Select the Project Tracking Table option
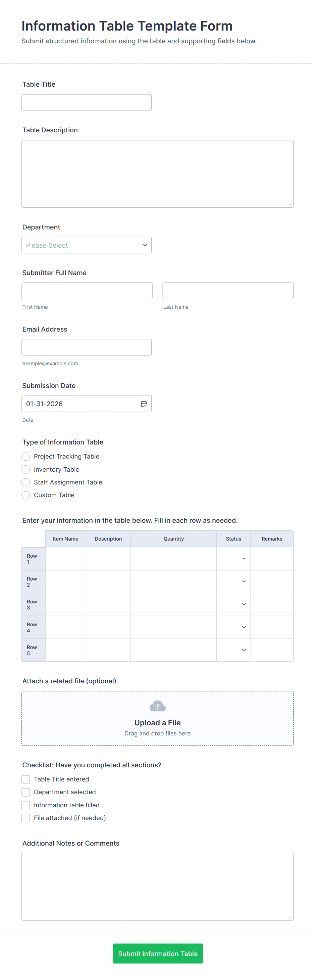The height and width of the screenshot is (980, 312). pyautogui.click(x=26, y=457)
